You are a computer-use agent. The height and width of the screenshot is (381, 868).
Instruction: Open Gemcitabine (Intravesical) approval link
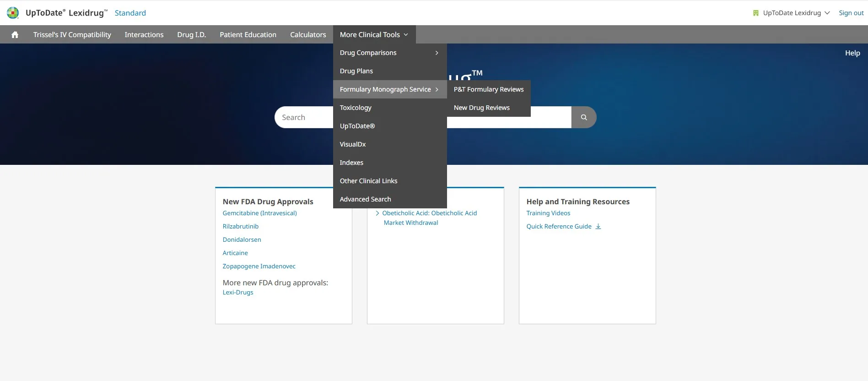[x=259, y=213]
